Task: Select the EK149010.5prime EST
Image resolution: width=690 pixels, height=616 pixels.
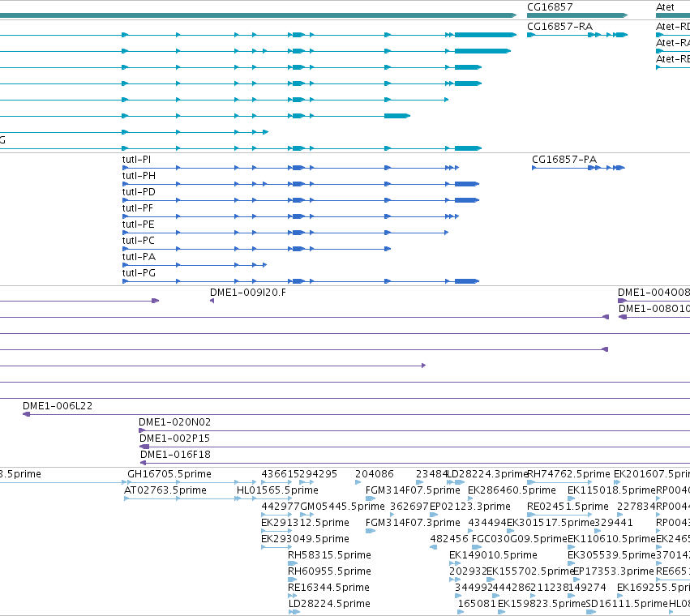Action: (x=455, y=563)
